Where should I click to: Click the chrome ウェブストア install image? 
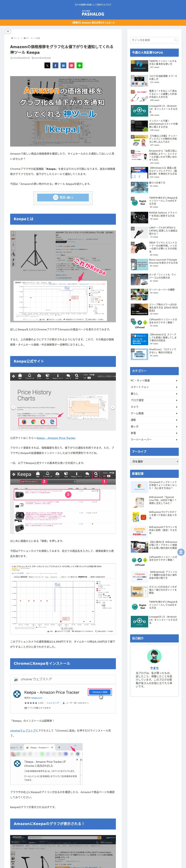pyautogui.click(x=63, y=694)
